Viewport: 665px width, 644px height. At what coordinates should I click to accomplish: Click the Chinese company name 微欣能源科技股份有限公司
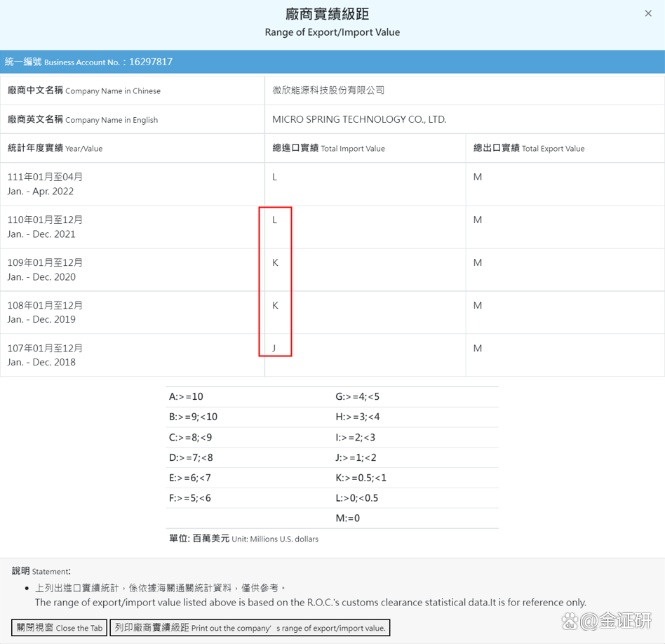coord(328,90)
